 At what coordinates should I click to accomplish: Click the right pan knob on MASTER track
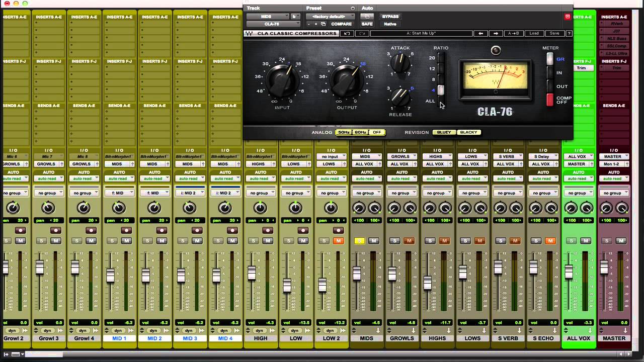(x=622, y=208)
